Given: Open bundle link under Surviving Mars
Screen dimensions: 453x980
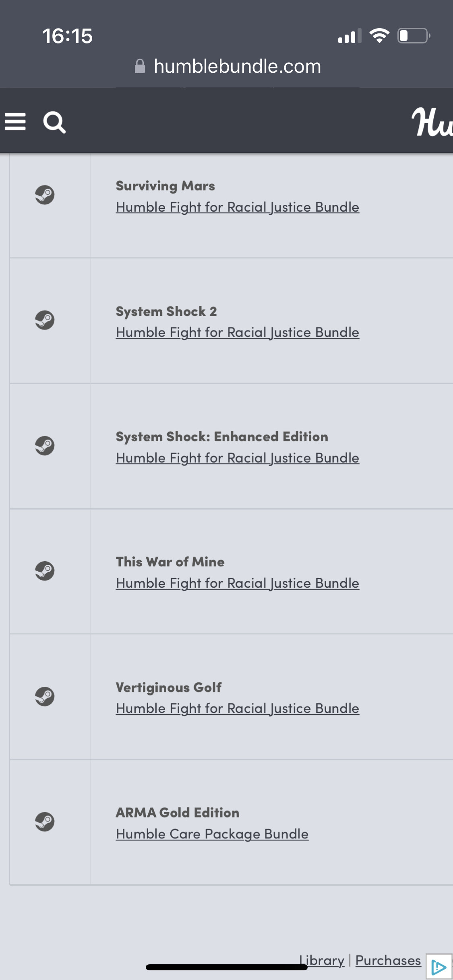Looking at the screenshot, I should 237,207.
